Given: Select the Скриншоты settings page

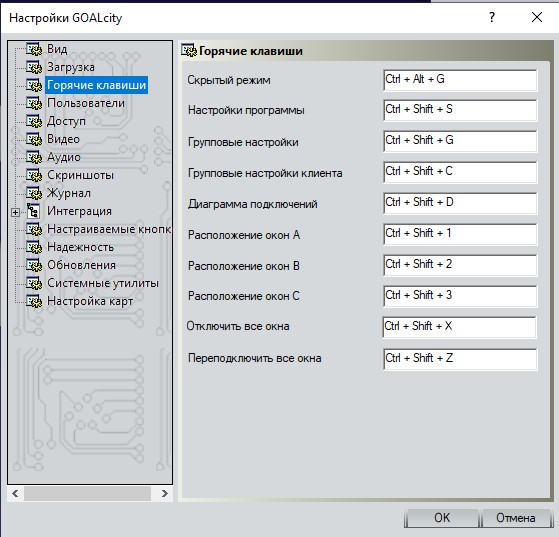Looking at the screenshot, I should pos(80,175).
